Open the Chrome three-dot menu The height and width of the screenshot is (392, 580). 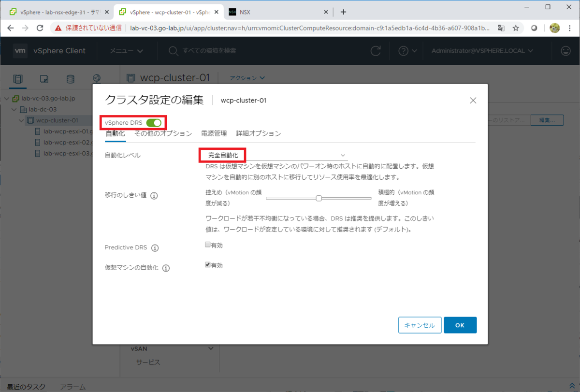pos(571,28)
